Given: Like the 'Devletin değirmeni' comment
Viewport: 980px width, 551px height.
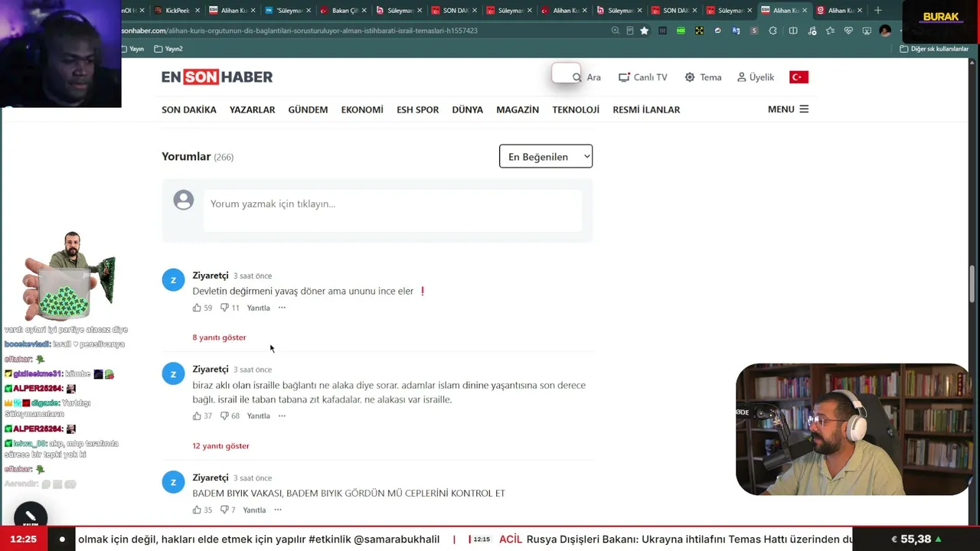Looking at the screenshot, I should point(197,308).
